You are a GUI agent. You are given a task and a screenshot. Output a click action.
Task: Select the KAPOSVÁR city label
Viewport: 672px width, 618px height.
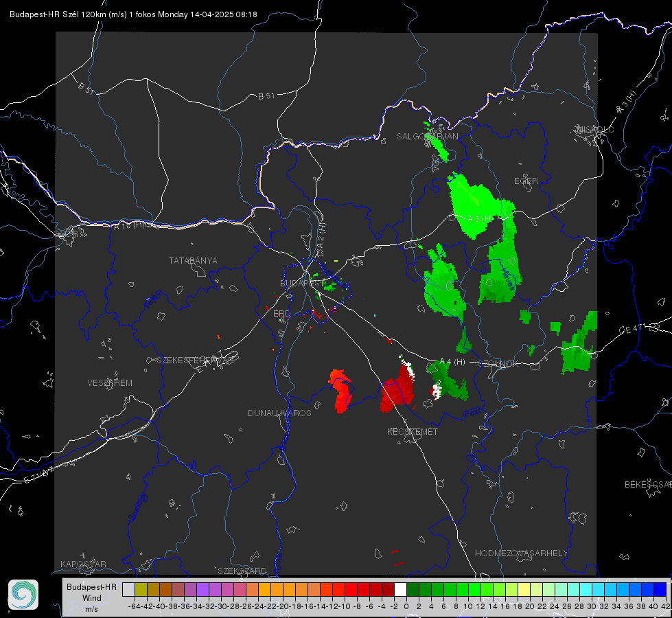tap(83, 564)
